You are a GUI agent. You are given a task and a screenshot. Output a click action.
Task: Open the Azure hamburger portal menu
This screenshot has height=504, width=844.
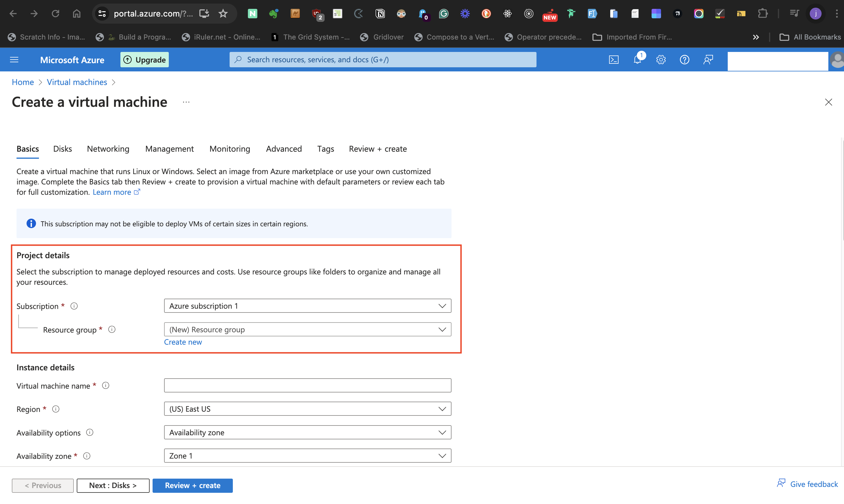tap(14, 60)
